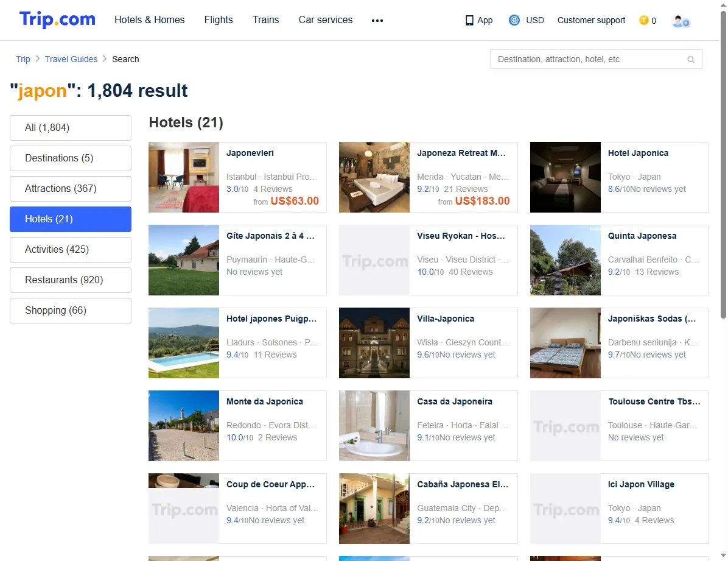Open Hotels & Homes menu
728x561 pixels.
coord(150,20)
